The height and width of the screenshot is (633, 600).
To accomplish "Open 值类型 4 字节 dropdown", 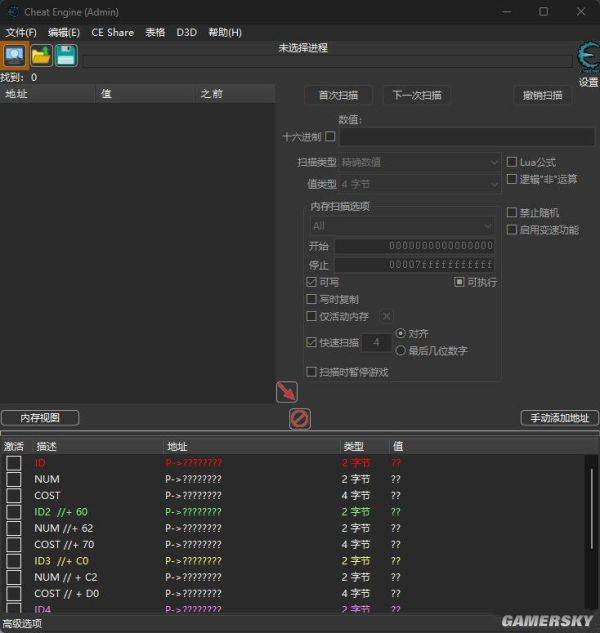I will click(x=420, y=184).
